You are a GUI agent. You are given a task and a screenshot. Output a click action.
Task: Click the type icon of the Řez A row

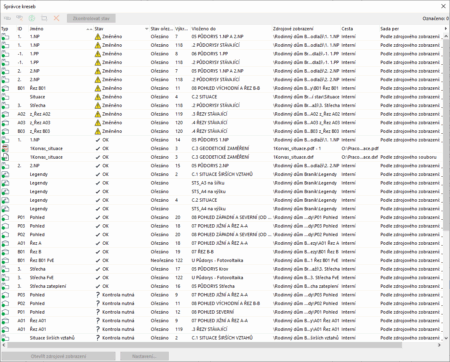tap(5, 243)
